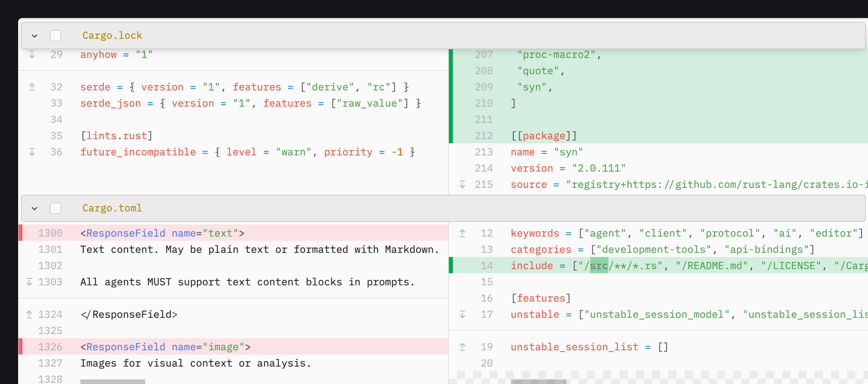Click the Cargo.lock filename label
Image resolution: width=868 pixels, height=384 pixels.
[112, 35]
